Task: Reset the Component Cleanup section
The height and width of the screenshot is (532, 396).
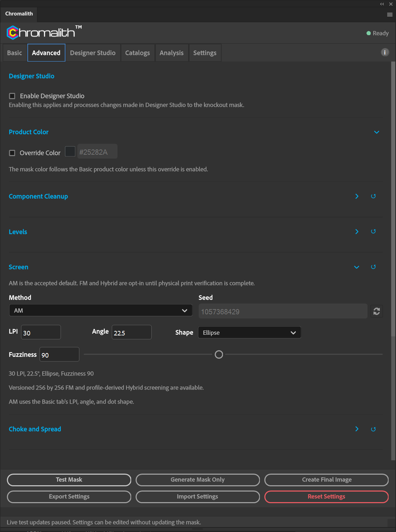Action: tap(373, 196)
